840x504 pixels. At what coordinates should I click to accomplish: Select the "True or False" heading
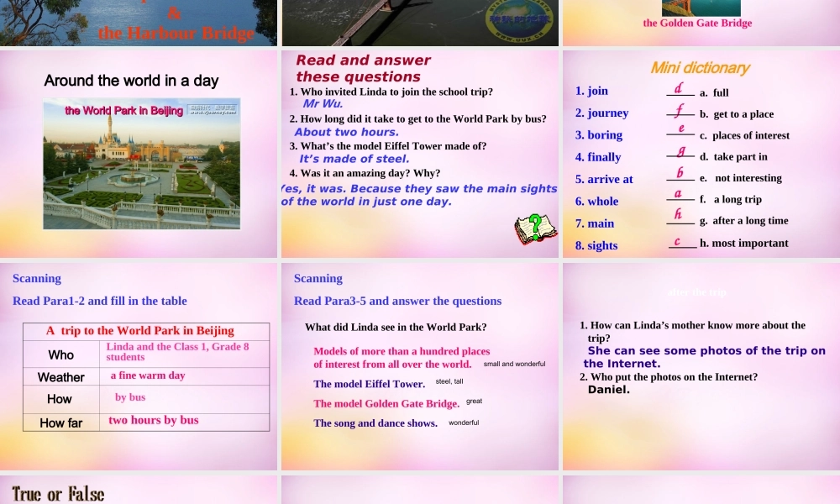click(x=58, y=493)
